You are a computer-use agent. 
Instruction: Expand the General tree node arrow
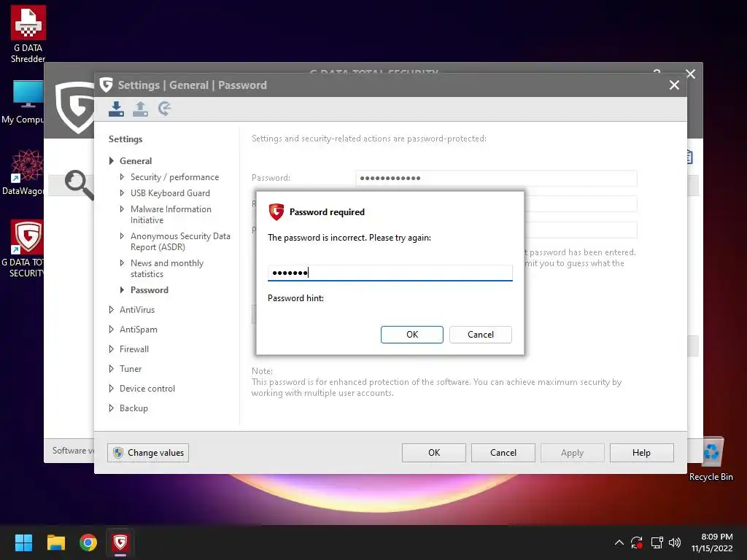[x=111, y=161]
